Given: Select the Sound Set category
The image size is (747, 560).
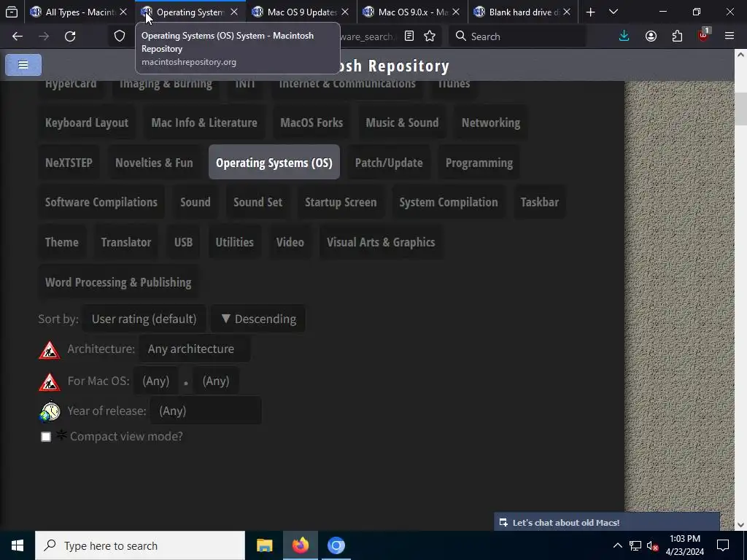Looking at the screenshot, I should [x=258, y=203].
